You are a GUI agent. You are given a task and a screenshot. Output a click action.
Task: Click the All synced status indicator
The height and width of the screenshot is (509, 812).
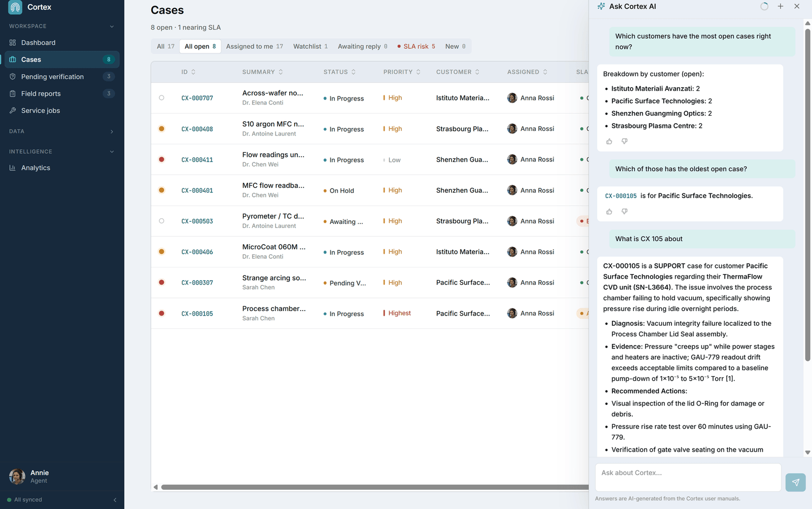(25, 500)
